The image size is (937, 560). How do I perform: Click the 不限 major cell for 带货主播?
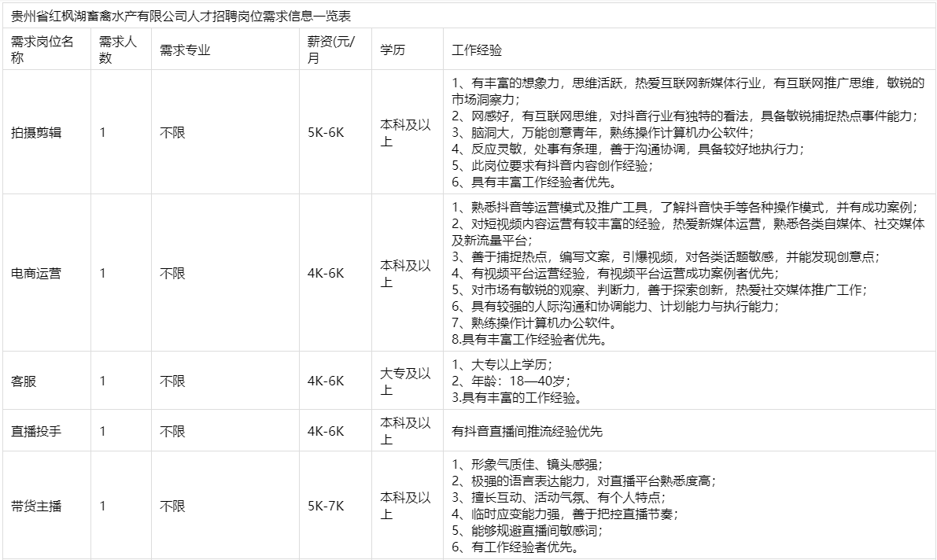172,506
